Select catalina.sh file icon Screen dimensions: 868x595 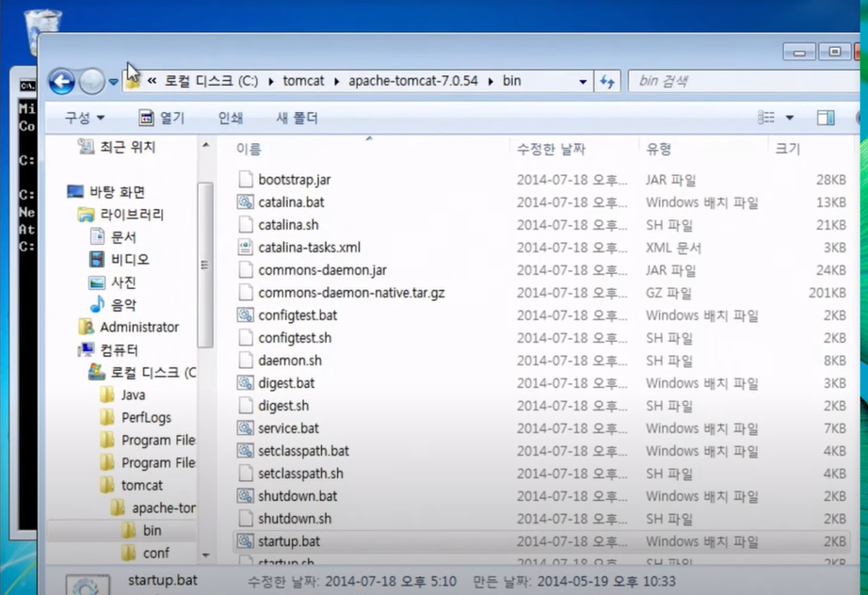pyautogui.click(x=245, y=225)
